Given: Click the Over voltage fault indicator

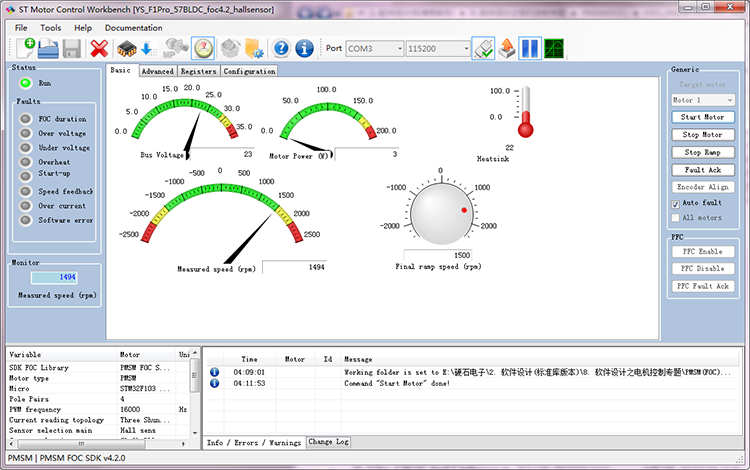Looking at the screenshot, I should pyautogui.click(x=25, y=133).
